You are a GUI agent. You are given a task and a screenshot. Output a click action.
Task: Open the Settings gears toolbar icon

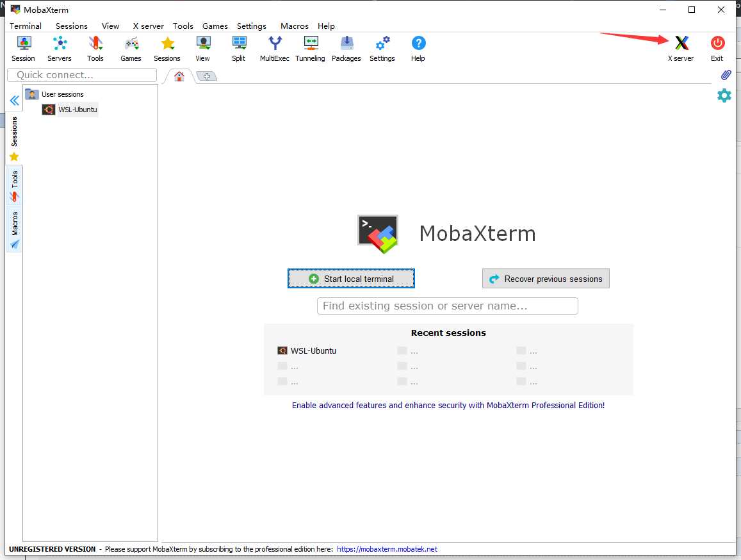382,49
